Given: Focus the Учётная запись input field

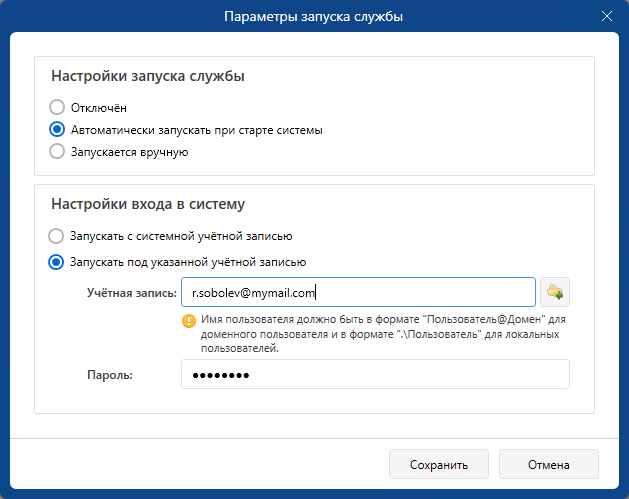Looking at the screenshot, I should [358, 292].
